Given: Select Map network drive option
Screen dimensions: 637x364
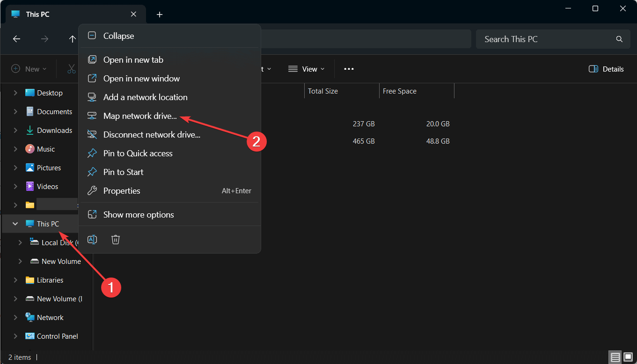Looking at the screenshot, I should click(x=140, y=116).
